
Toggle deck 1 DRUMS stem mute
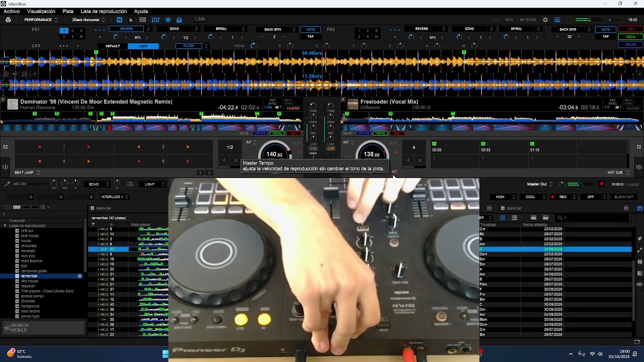pos(260,133)
